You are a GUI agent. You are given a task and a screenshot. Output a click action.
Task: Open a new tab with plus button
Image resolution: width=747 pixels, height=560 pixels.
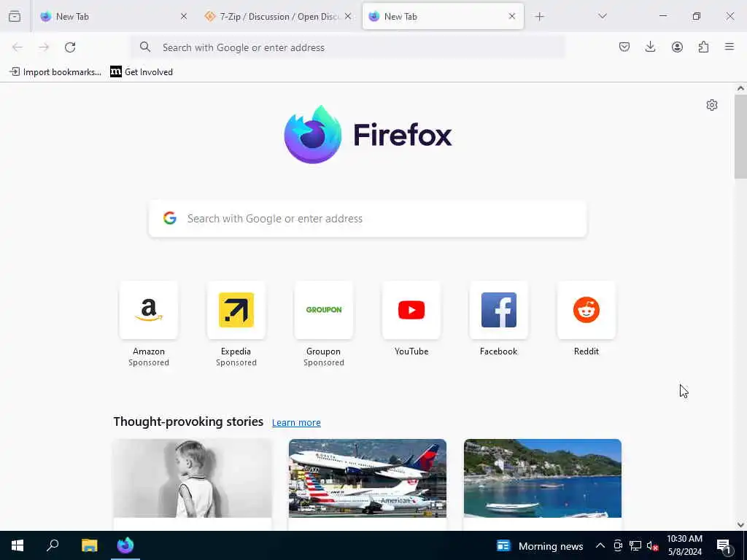pyautogui.click(x=539, y=17)
